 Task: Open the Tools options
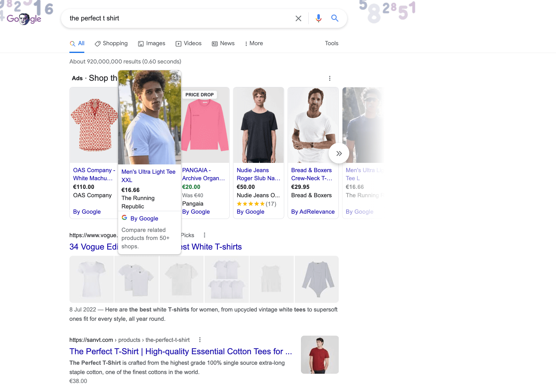click(x=332, y=44)
